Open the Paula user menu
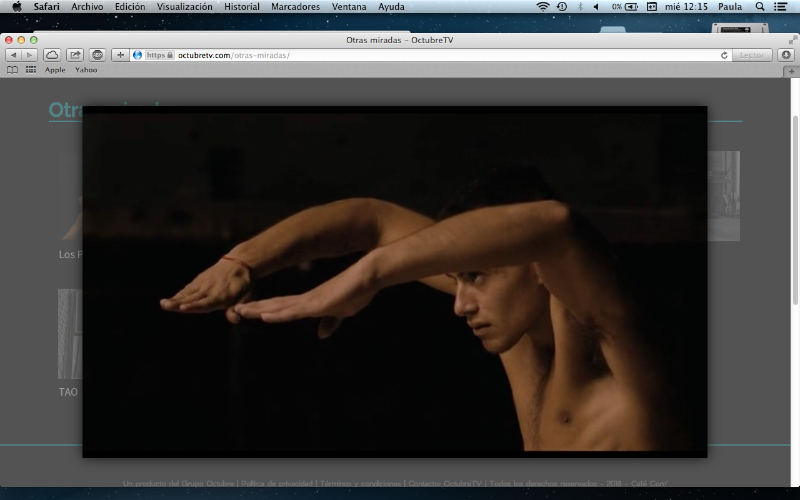 pyautogui.click(x=730, y=7)
